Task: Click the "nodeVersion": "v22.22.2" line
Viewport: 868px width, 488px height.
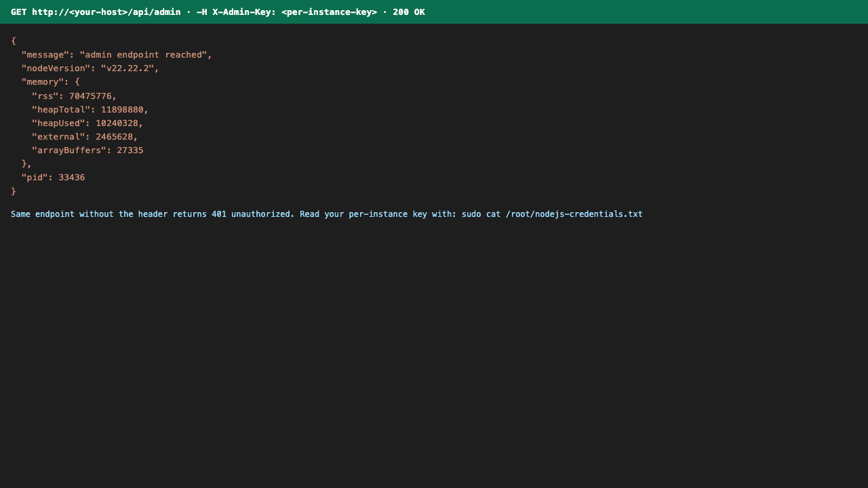Action: (90, 68)
